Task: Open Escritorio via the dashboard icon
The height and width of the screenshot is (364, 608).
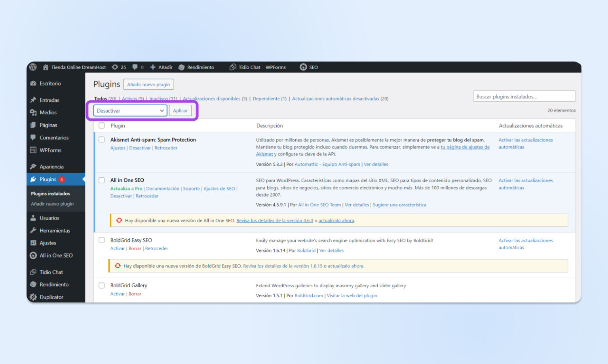Action: coord(34,83)
